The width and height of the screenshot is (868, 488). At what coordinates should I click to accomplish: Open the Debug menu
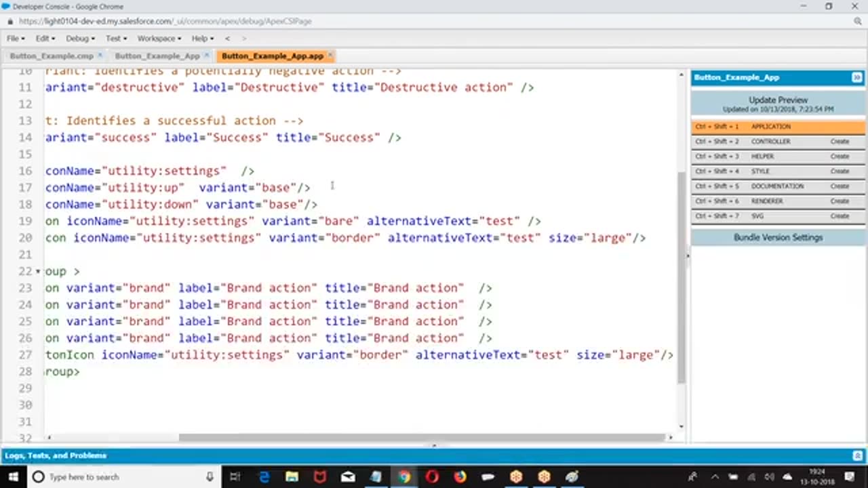[80, 39]
